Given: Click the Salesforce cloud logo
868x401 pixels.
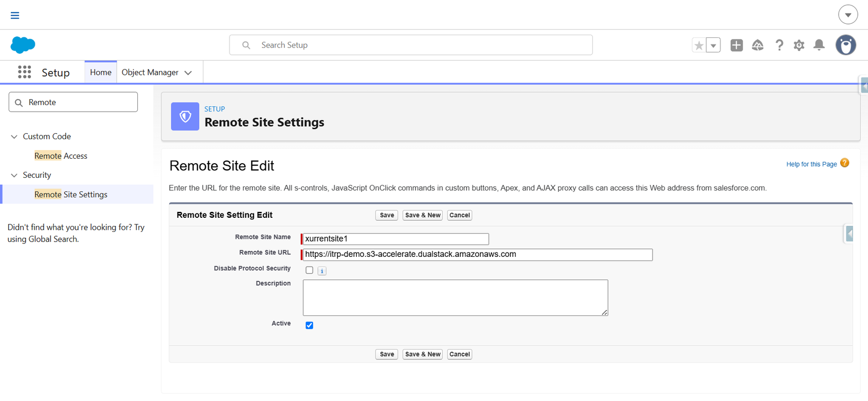Looking at the screenshot, I should point(23,45).
